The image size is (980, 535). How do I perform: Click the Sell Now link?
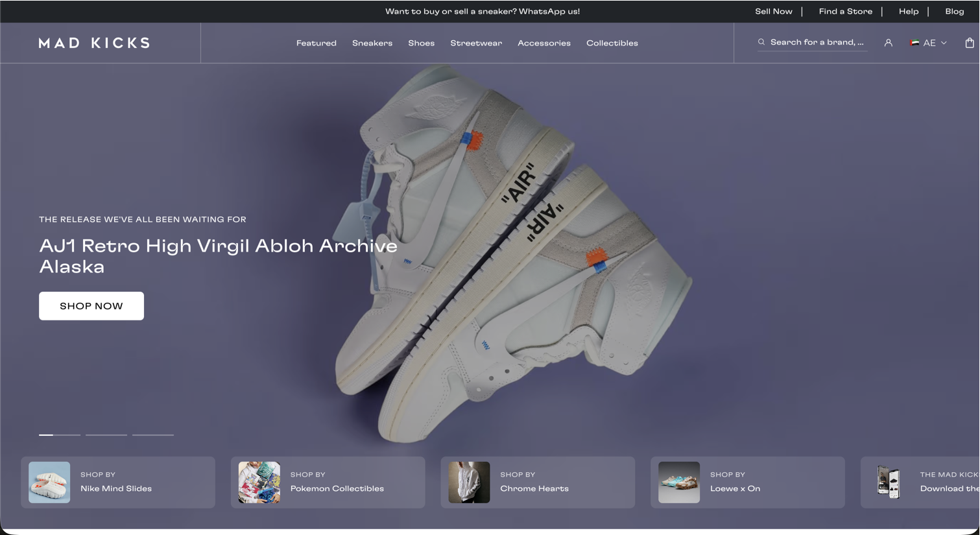point(774,12)
